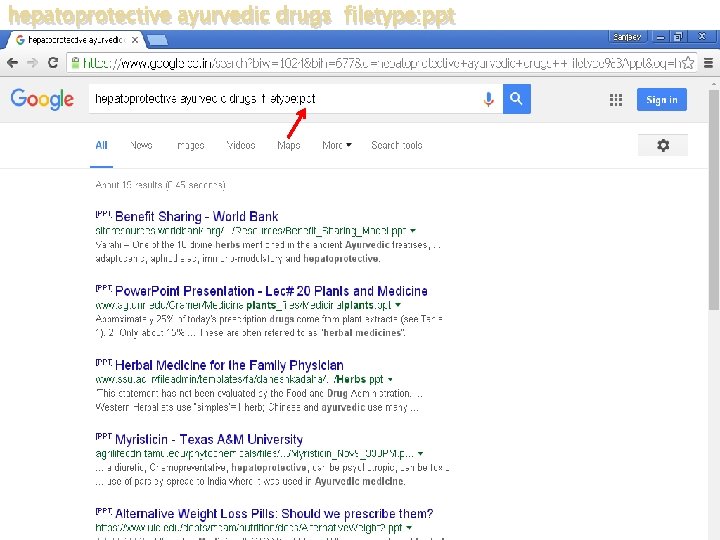Expand arrow beside tamu.edu Myristicin URL
720x540 pixels.
point(420,454)
